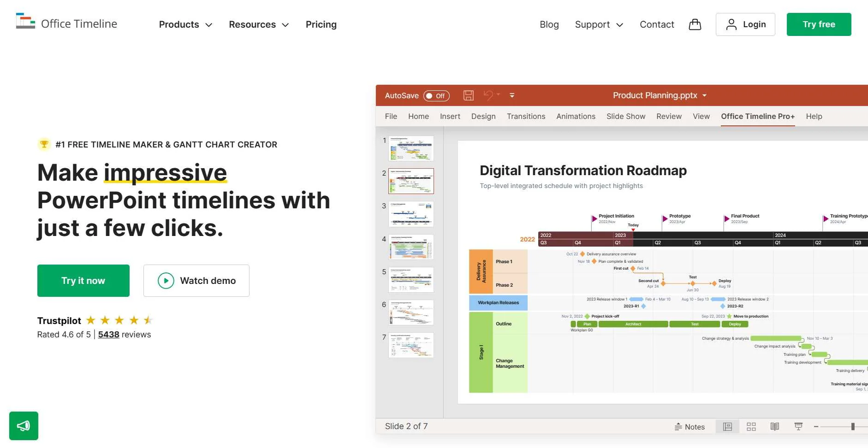Open the Pricing link

pyautogui.click(x=321, y=24)
